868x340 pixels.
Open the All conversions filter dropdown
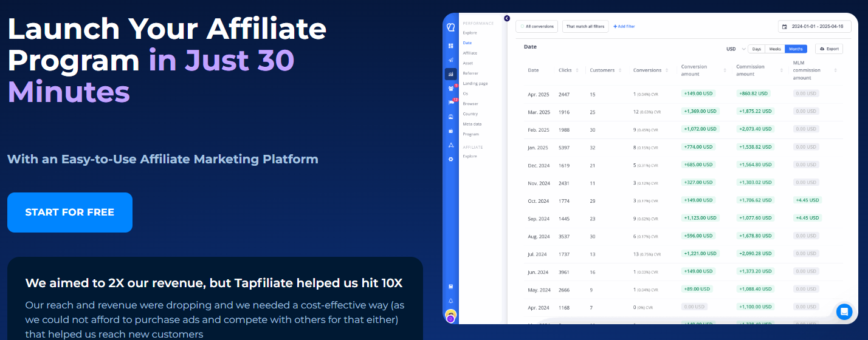(x=537, y=26)
